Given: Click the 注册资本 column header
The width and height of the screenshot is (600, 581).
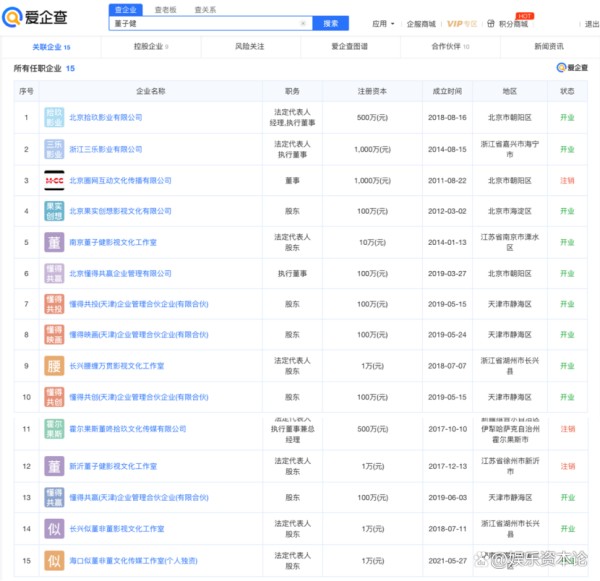Looking at the screenshot, I should [x=372, y=91].
